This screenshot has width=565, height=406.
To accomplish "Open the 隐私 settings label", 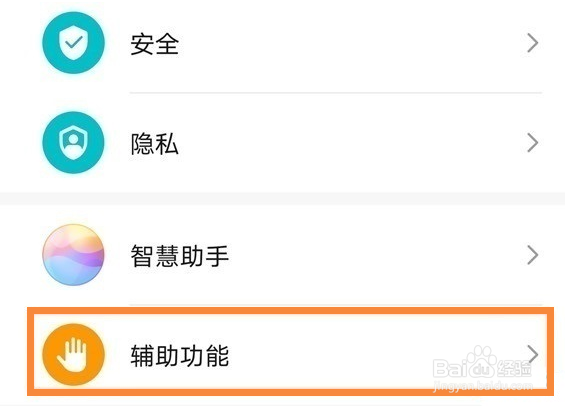I will click(155, 144).
